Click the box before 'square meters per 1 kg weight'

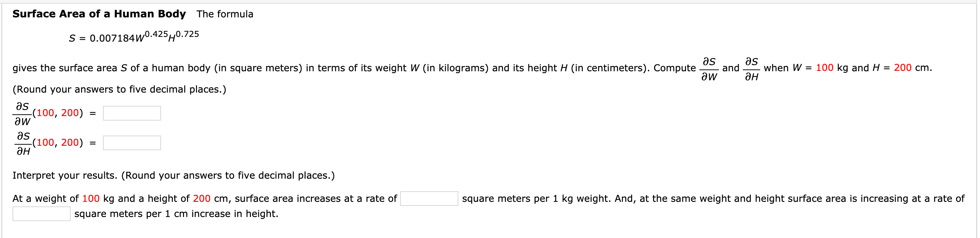[429, 199]
